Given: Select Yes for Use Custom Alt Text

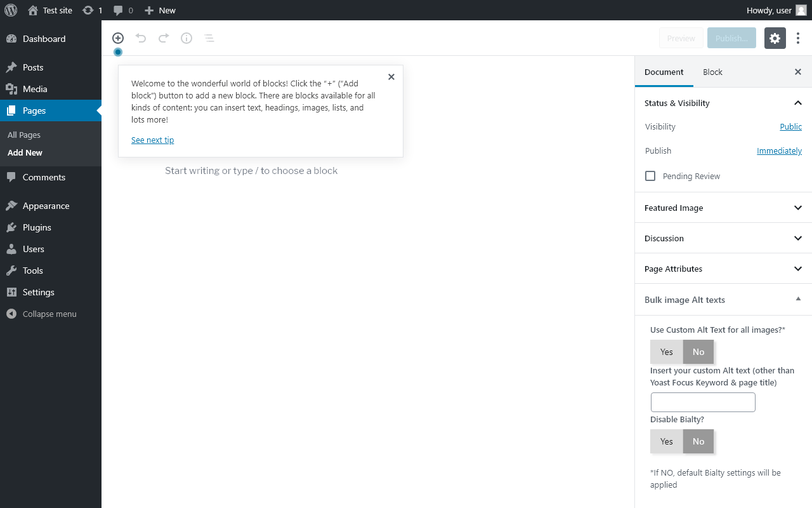Looking at the screenshot, I should [x=666, y=352].
